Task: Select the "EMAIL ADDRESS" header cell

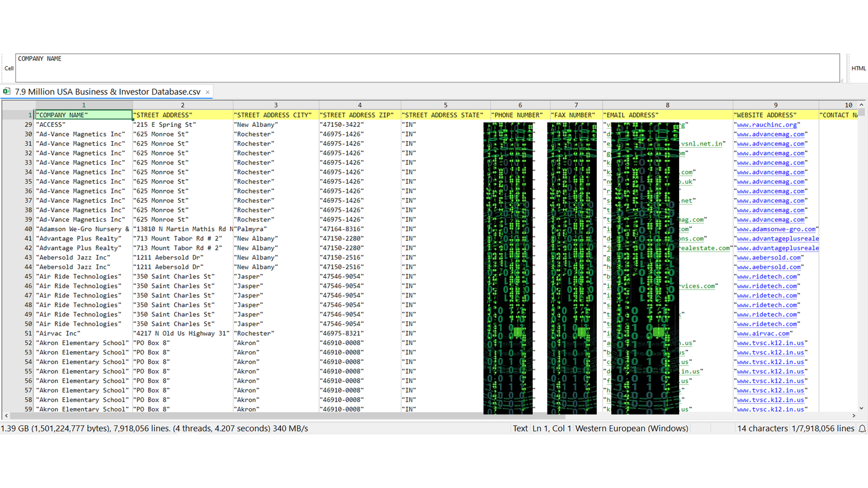Action: click(x=667, y=115)
